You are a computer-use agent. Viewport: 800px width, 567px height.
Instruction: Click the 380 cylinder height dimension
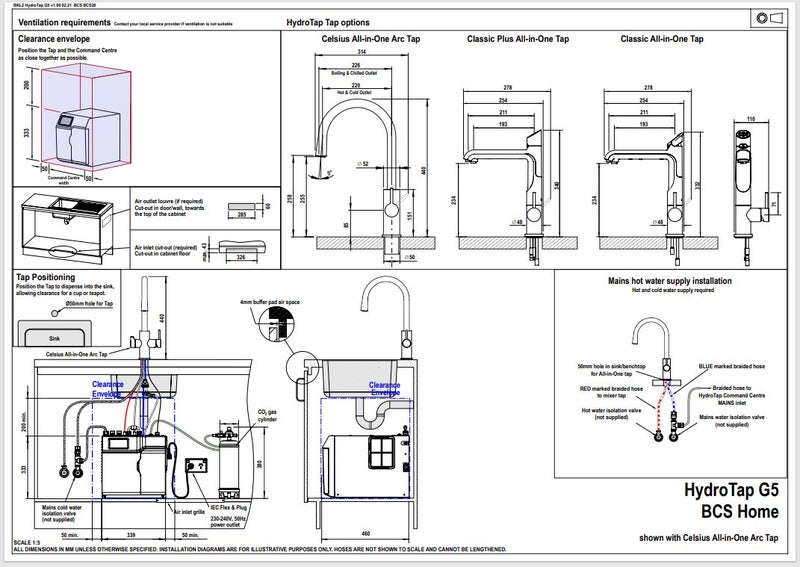point(259,464)
